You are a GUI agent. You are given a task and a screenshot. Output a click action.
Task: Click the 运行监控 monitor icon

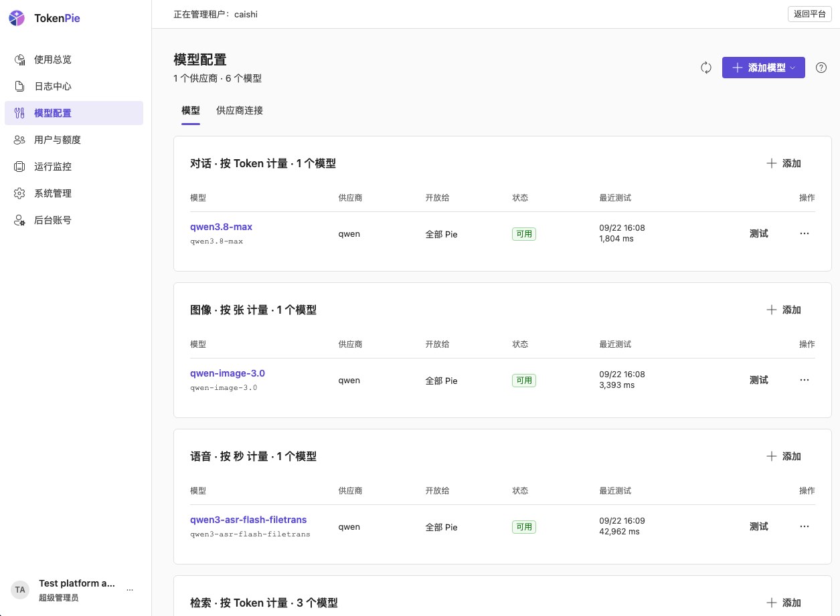(x=20, y=167)
